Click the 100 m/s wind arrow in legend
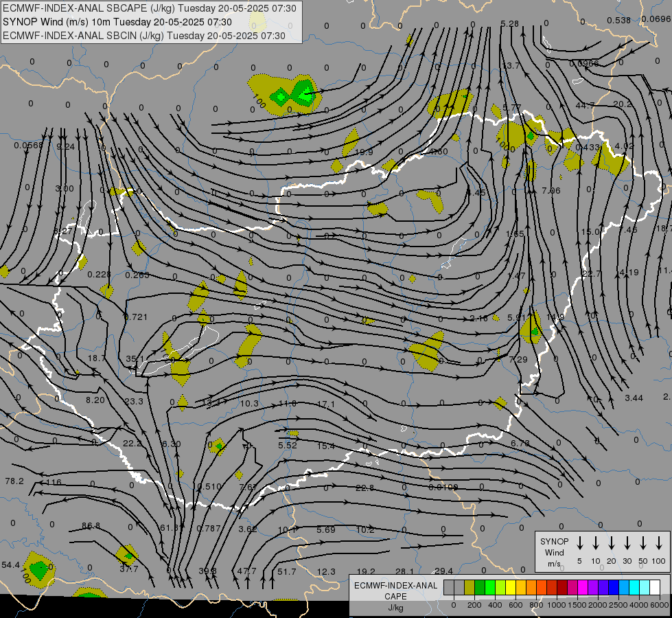Image resolution: width=672 pixels, height=618 pixels. pos(659,542)
